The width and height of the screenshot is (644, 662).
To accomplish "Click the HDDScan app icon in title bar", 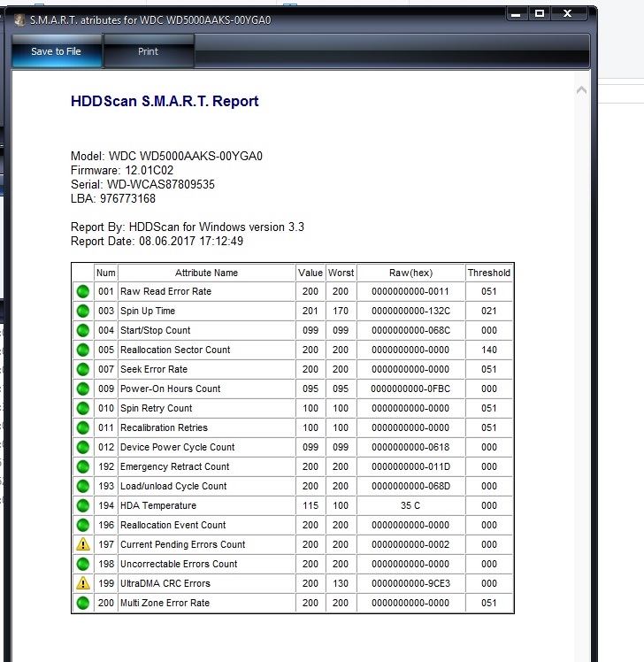I will (19, 19).
